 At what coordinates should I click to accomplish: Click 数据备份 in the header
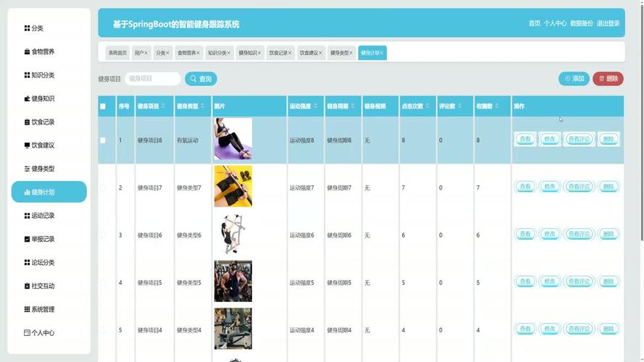[582, 23]
